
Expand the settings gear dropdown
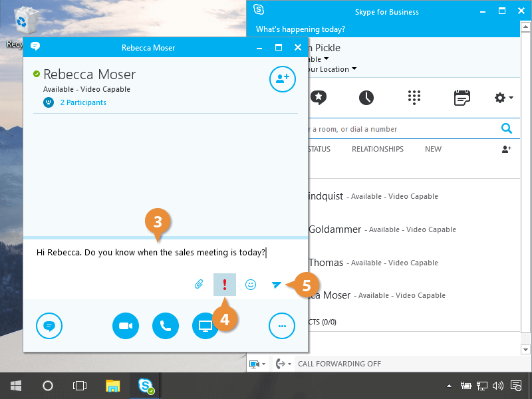click(x=503, y=98)
